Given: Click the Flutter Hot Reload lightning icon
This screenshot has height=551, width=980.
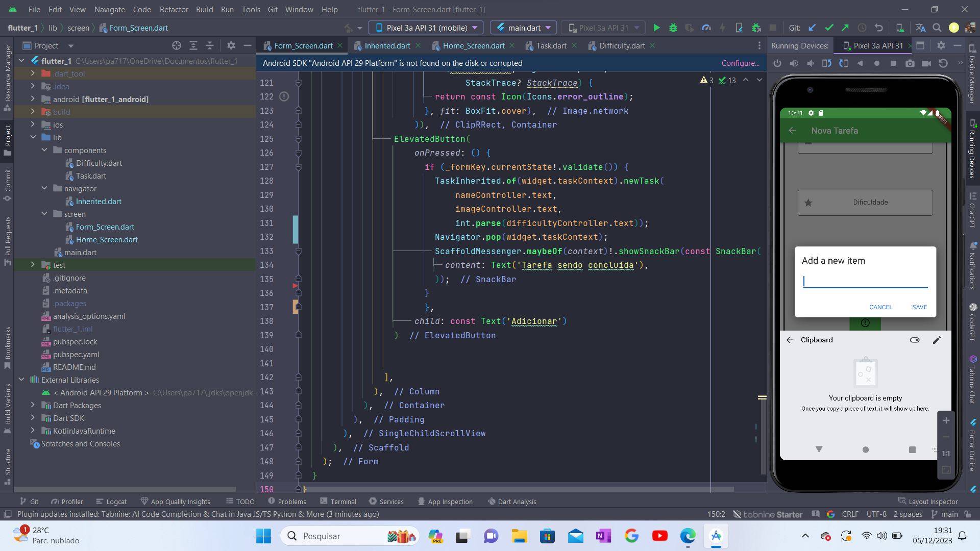Looking at the screenshot, I should point(722,28).
